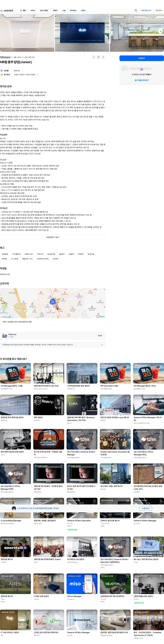Bookmark the GA Manager[총무], (서울) card

tap(28, 366)
